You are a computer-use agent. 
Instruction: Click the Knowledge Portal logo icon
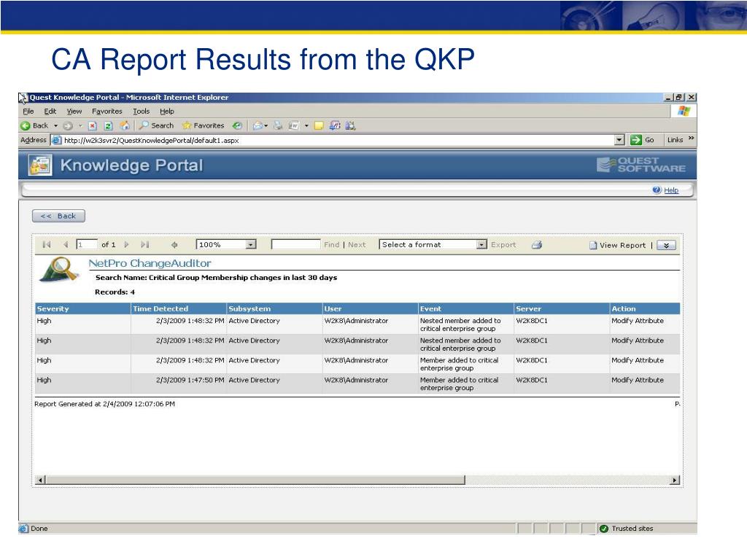(x=40, y=166)
